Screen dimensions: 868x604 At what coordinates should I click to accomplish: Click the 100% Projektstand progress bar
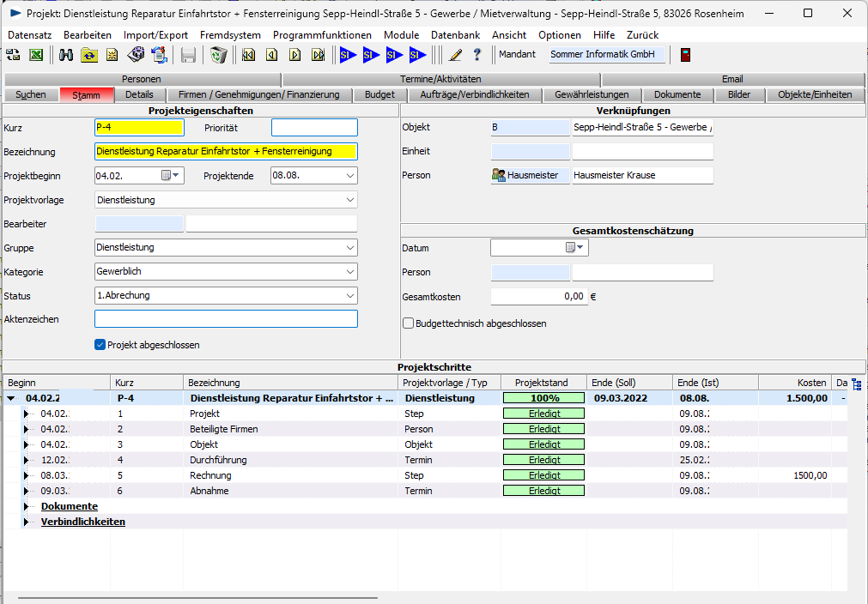click(x=543, y=398)
